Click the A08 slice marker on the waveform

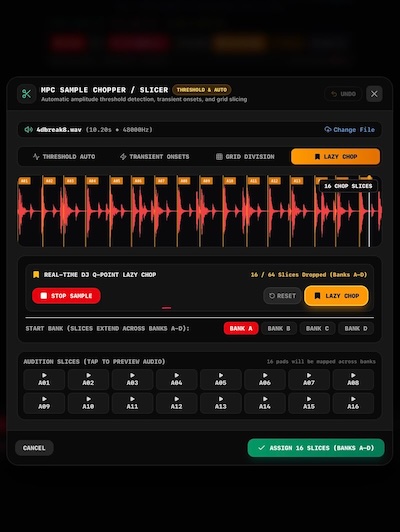[184, 181]
